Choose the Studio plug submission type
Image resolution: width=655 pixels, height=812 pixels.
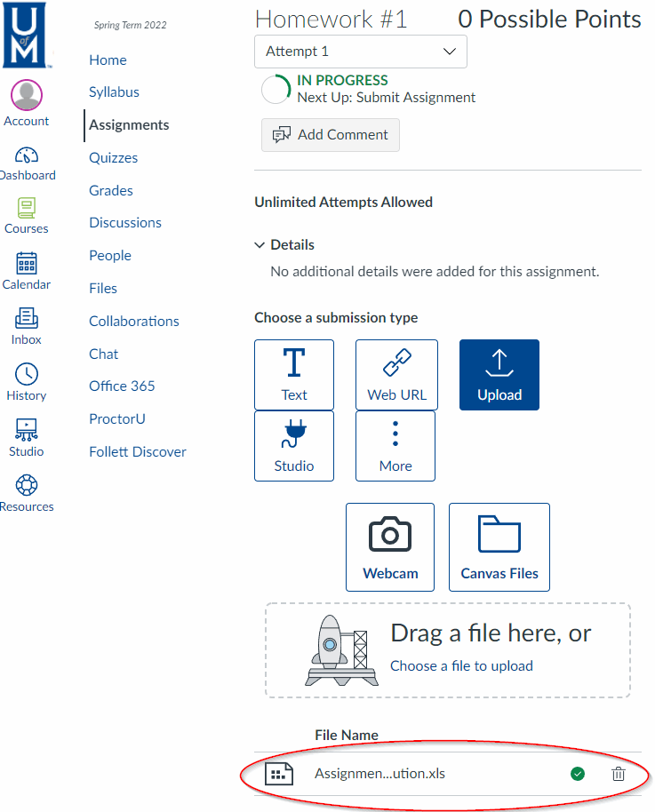click(294, 446)
